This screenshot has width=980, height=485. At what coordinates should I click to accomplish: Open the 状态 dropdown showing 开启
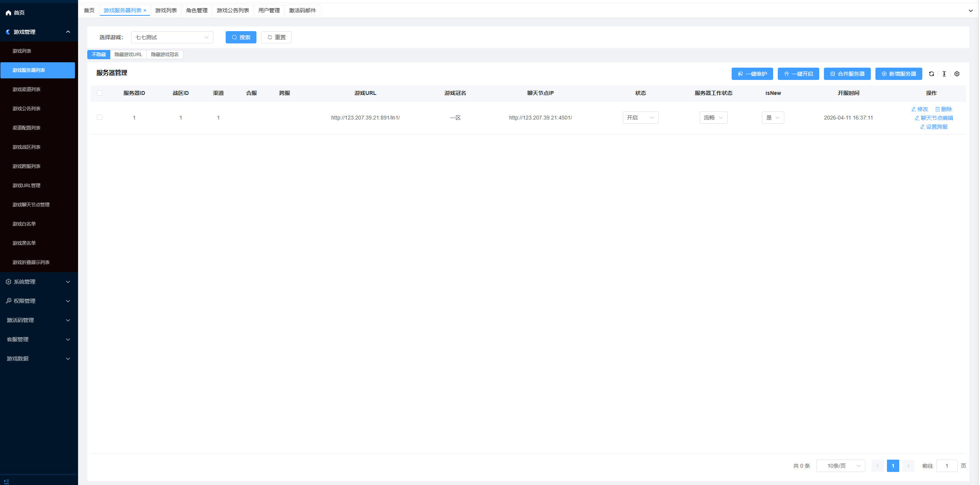(640, 117)
